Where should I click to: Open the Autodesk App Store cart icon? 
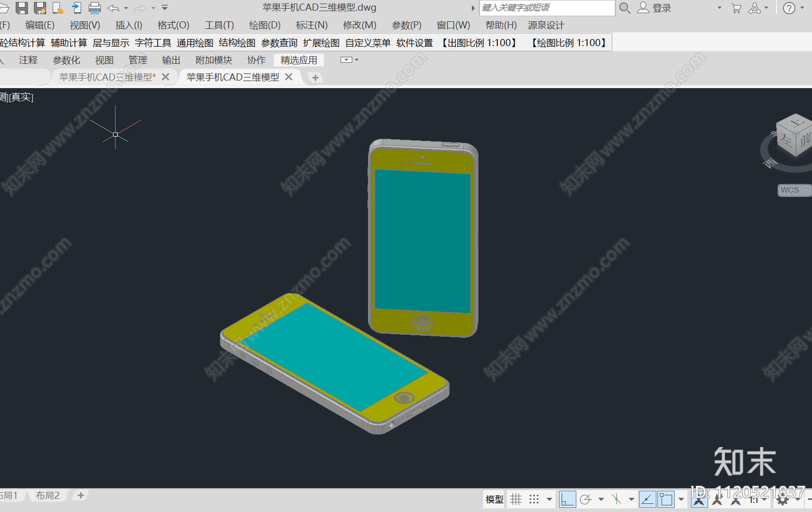736,8
